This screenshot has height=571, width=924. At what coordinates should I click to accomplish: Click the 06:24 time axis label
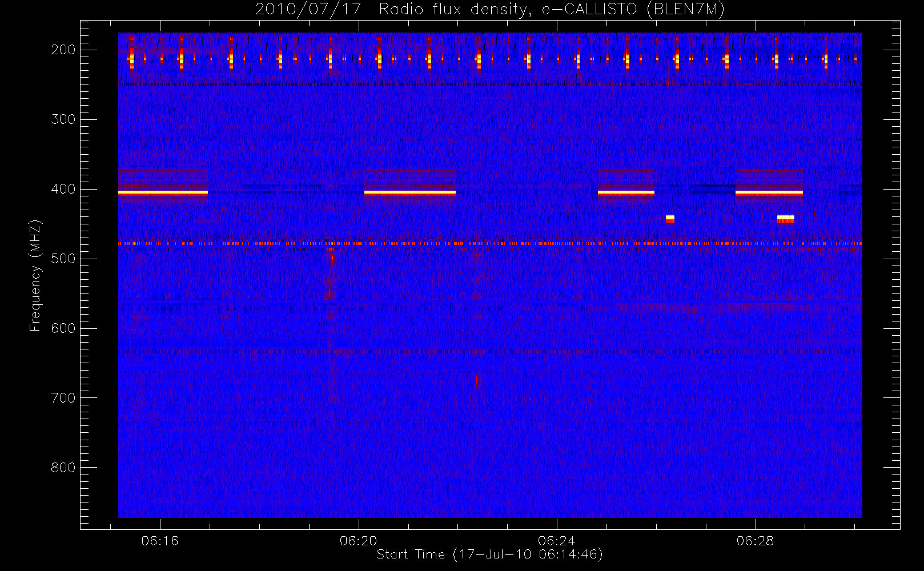click(x=557, y=541)
